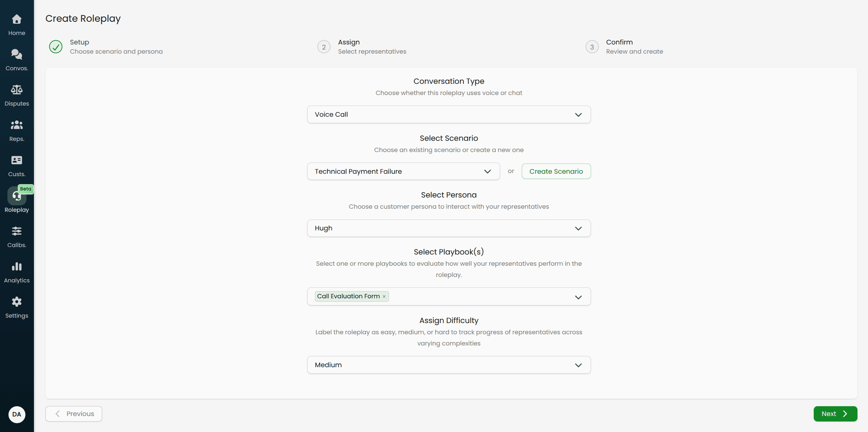The height and width of the screenshot is (432, 868).
Task: Open the Disputes section
Action: (x=17, y=95)
